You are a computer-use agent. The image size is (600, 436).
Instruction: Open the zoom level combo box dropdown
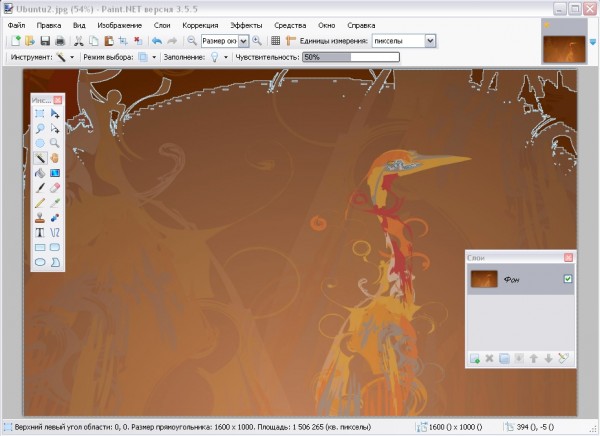(244, 41)
